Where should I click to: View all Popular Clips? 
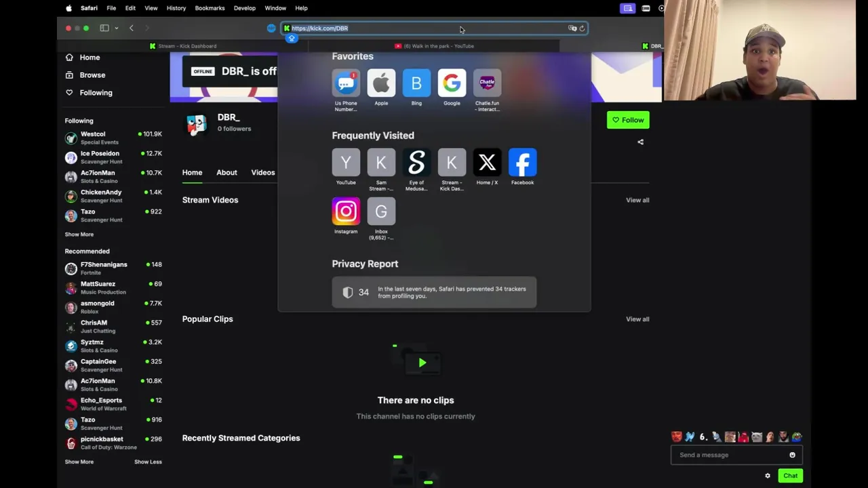[x=637, y=319]
